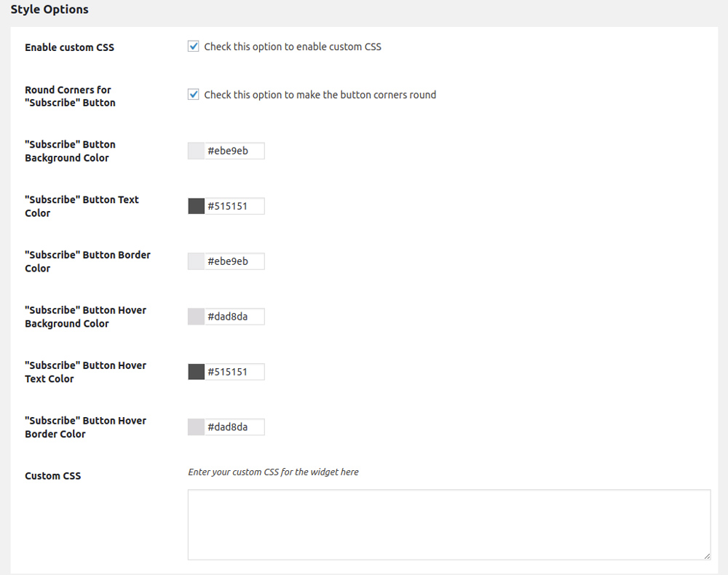Screen dimensions: 728x575
Task: Click the Custom CSS textarea resize handle
Action: coord(707,556)
